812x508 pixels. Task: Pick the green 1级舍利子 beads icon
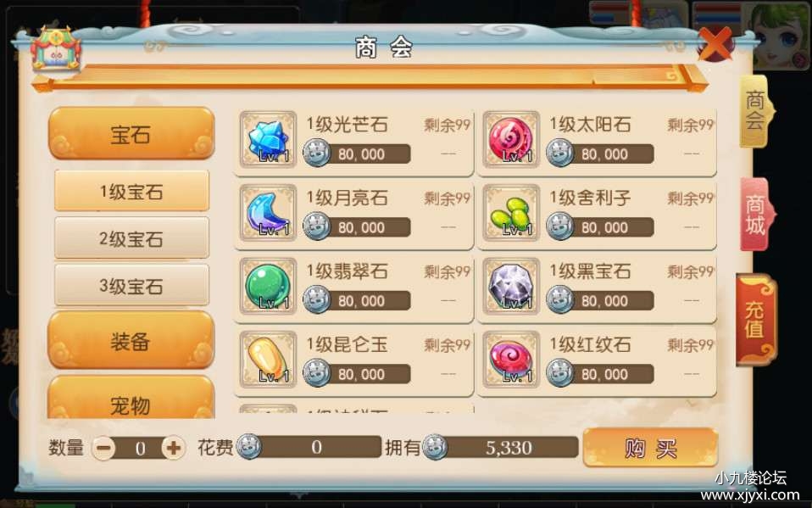click(x=510, y=213)
